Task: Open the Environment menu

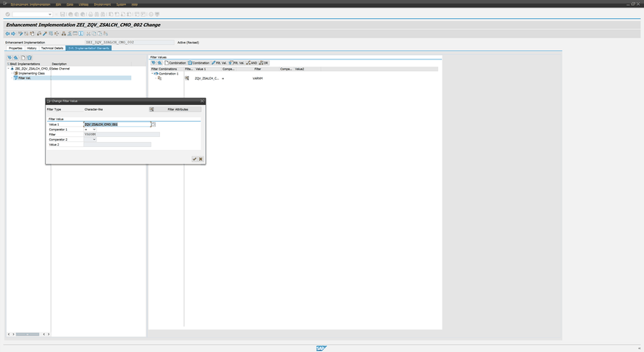Action: coord(102,4)
